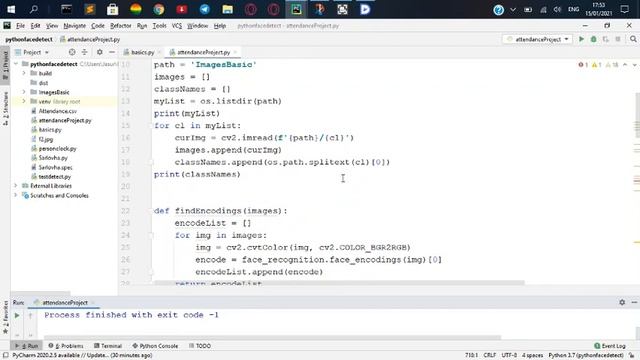This screenshot has width=640, height=360.
Task: Rerun process via Run panel play icon
Action: pos(17,315)
